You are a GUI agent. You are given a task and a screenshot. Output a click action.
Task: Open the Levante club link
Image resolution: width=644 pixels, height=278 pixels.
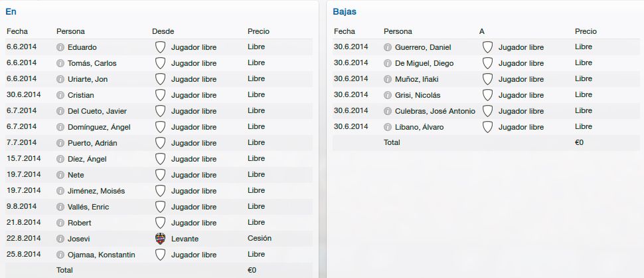(x=185, y=239)
